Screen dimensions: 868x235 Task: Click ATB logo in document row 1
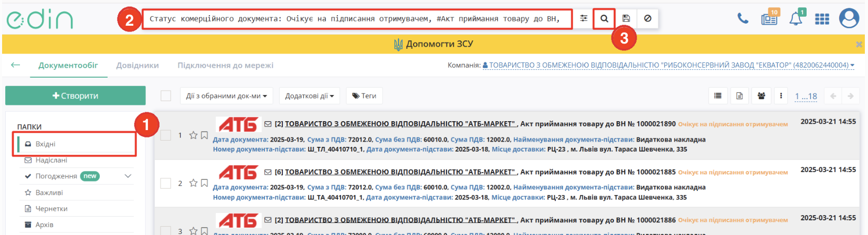click(x=238, y=124)
